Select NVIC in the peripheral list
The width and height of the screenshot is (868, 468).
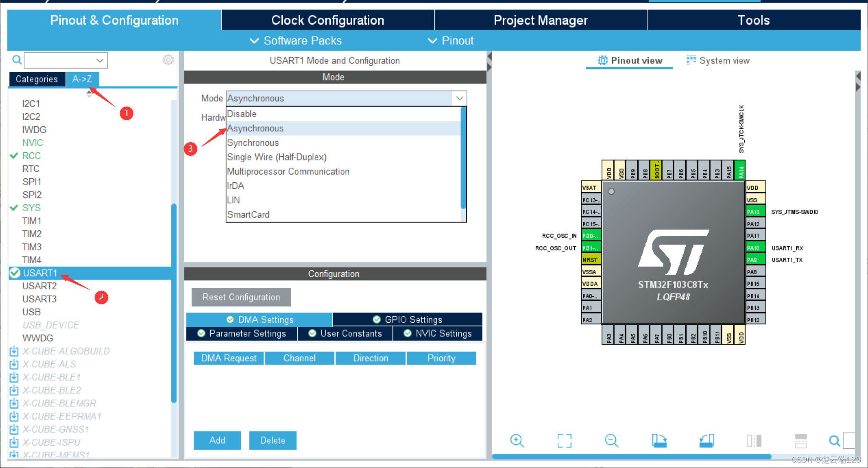(x=32, y=143)
